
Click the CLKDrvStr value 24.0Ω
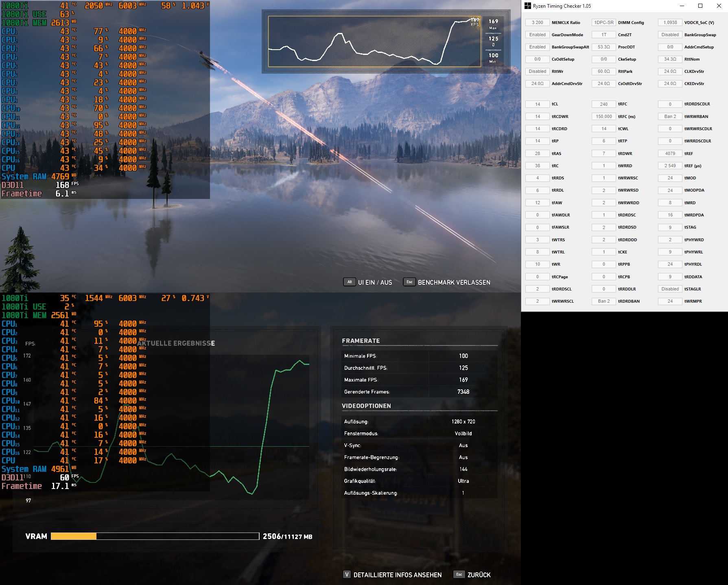(x=670, y=71)
